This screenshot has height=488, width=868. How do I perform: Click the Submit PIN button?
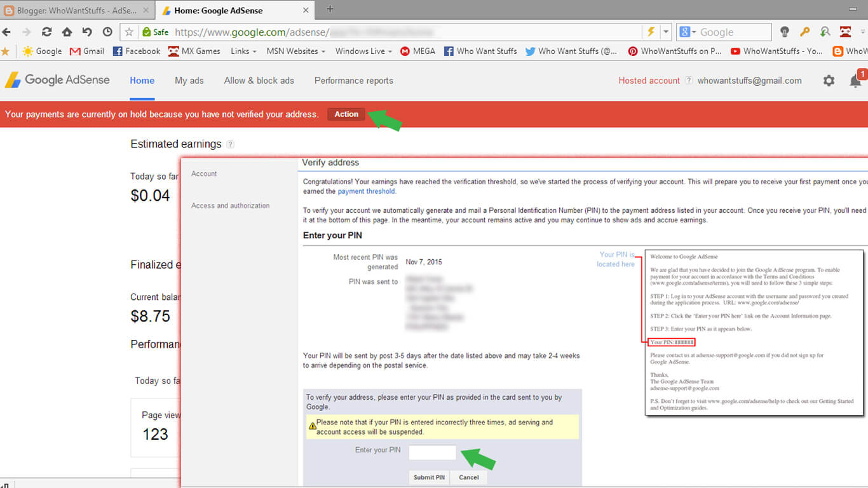coord(429,477)
